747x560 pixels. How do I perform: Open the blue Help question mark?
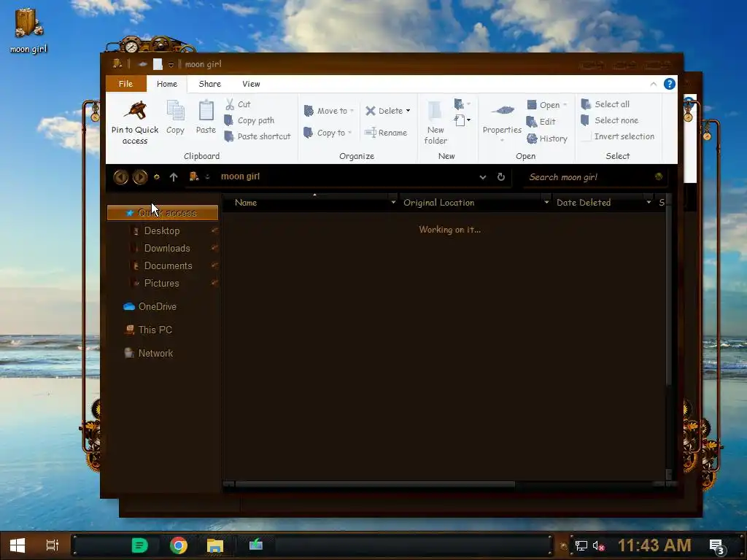670,84
